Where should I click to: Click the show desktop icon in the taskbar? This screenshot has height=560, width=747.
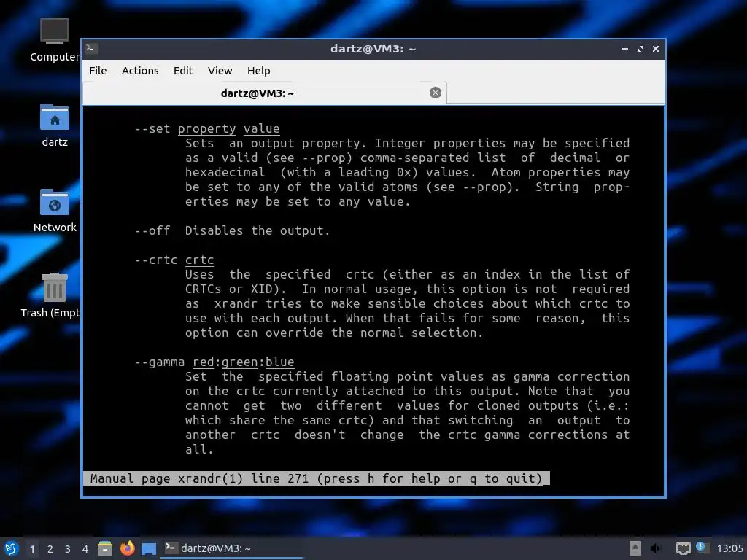[x=149, y=549]
